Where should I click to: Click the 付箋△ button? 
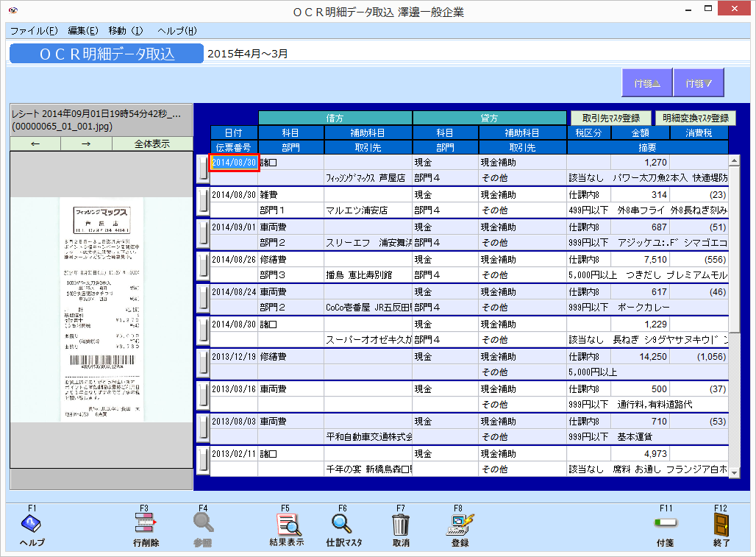[x=646, y=83]
